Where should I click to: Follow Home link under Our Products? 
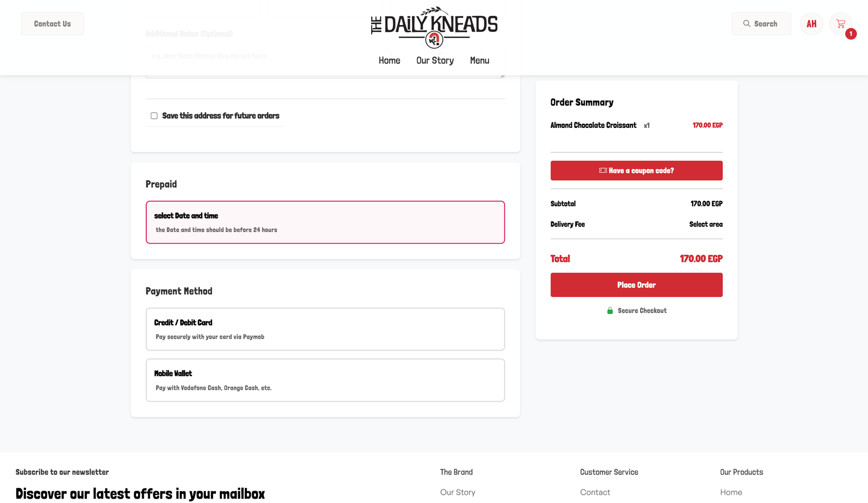[731, 492]
